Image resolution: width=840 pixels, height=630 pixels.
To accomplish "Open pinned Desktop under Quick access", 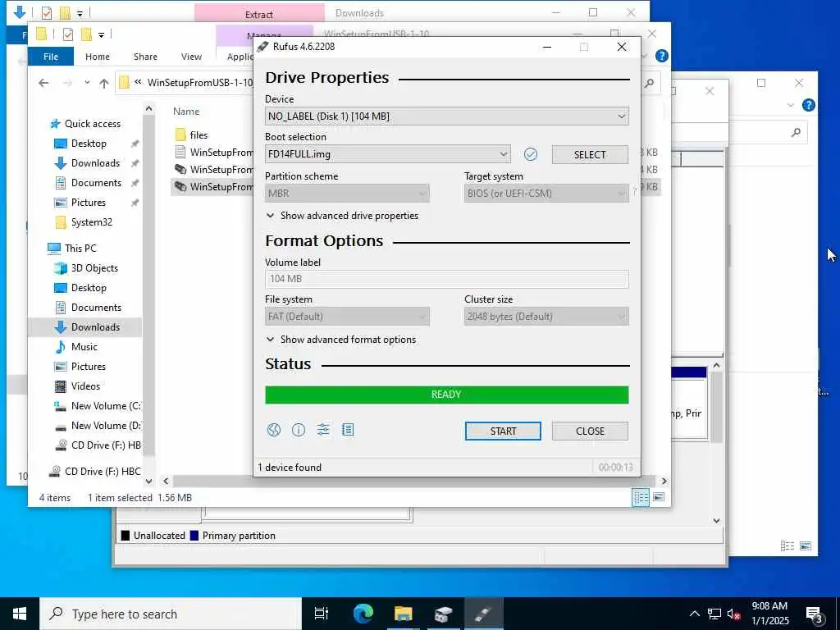I will click(89, 144).
